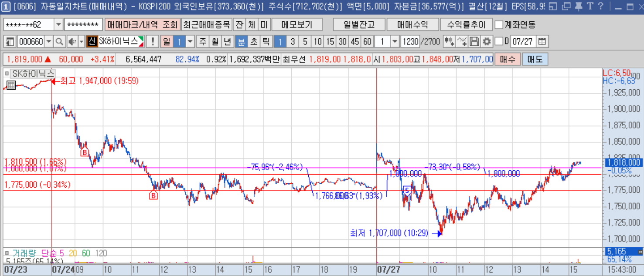Select 년 yearly period toggle
644x276 pixels.
228,42
